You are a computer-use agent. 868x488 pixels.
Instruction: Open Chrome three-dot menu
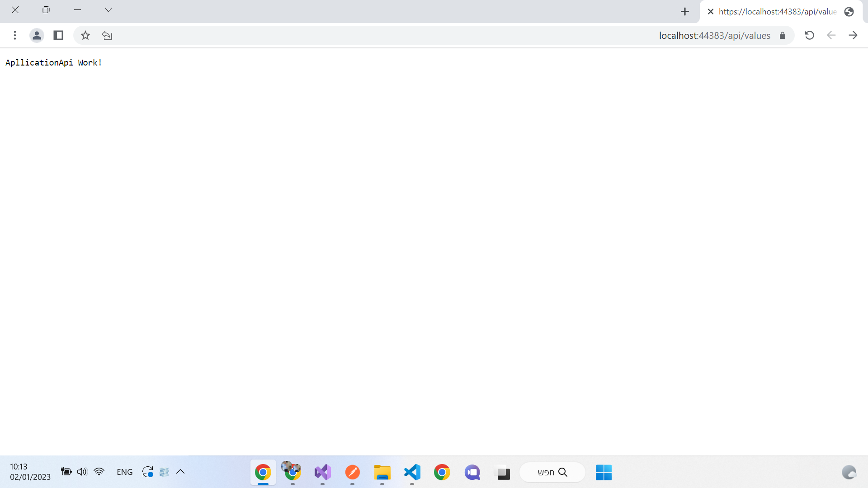tap(15, 35)
